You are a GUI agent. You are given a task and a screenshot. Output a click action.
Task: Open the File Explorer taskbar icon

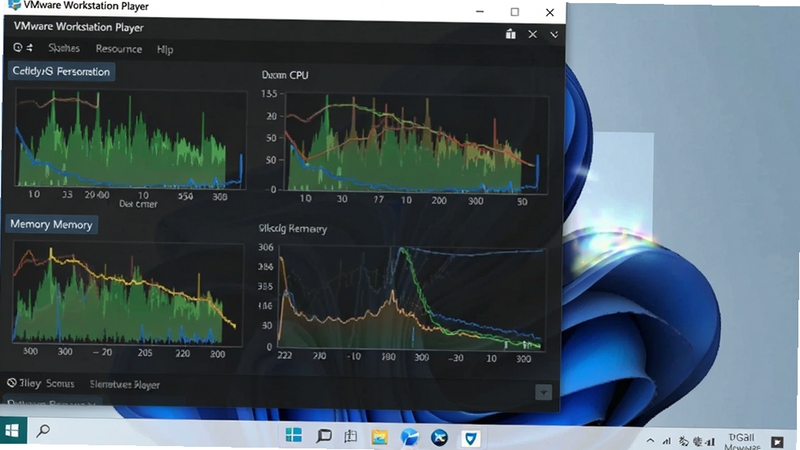(x=380, y=437)
